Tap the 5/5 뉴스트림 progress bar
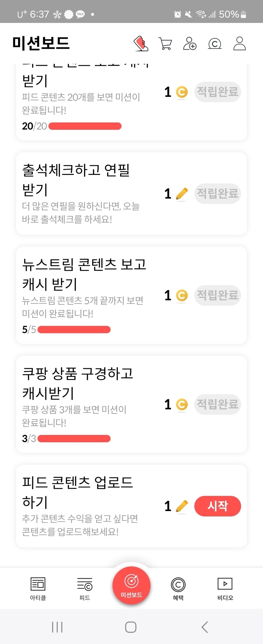Viewport: 263px width, 644px height. (74, 330)
